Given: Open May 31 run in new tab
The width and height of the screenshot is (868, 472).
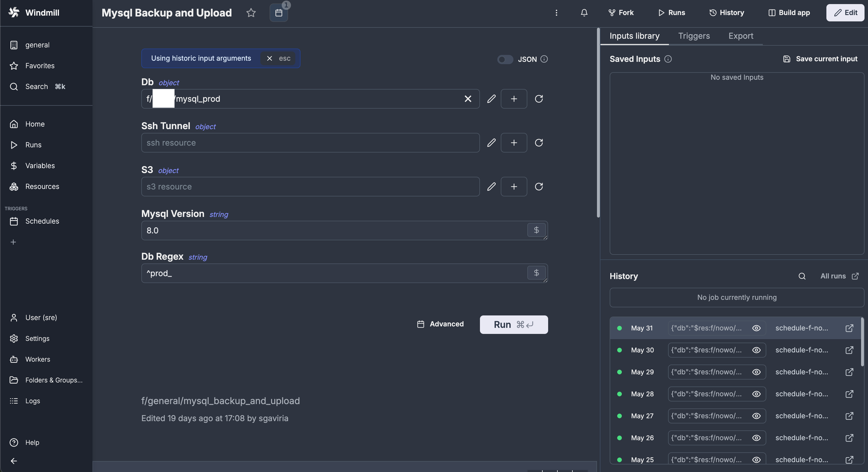Looking at the screenshot, I should (849, 328).
